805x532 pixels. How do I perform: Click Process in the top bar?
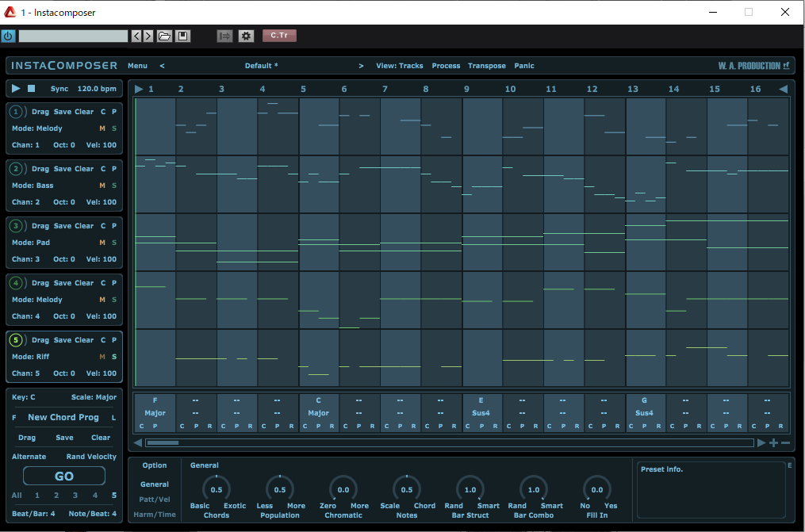[x=446, y=66]
